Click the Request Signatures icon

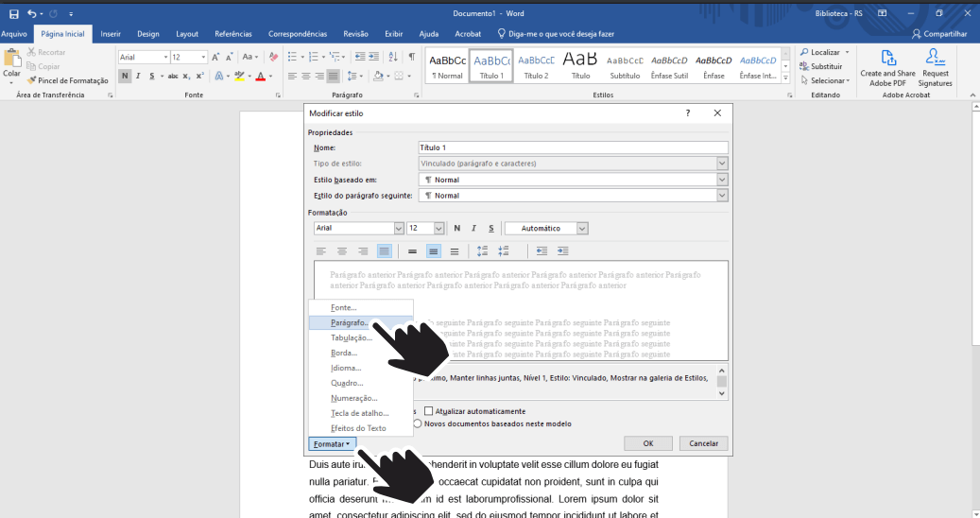936,67
